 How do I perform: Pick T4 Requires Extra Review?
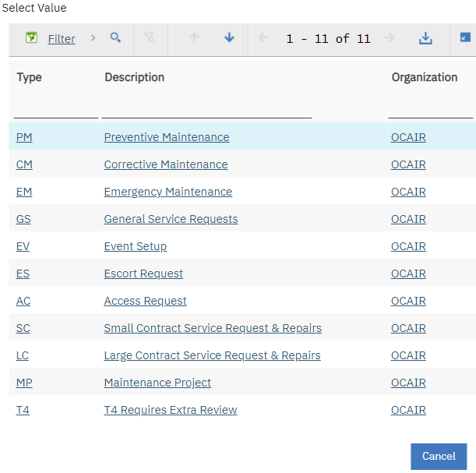coord(170,410)
